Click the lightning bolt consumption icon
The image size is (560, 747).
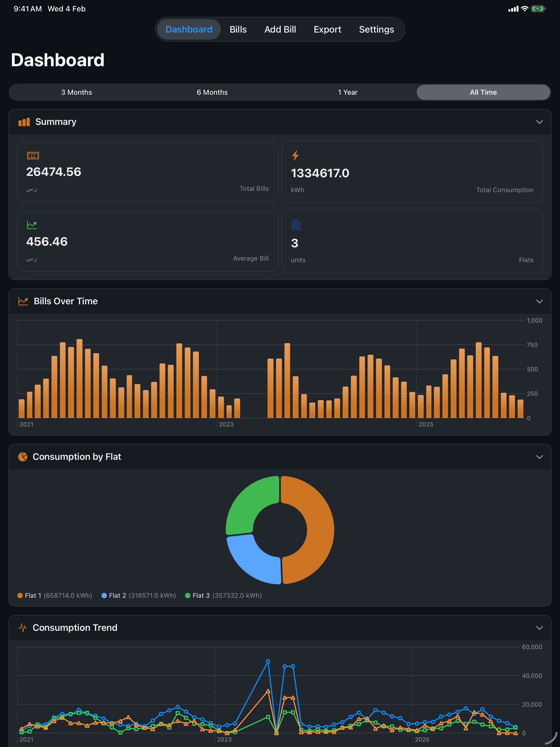(295, 155)
